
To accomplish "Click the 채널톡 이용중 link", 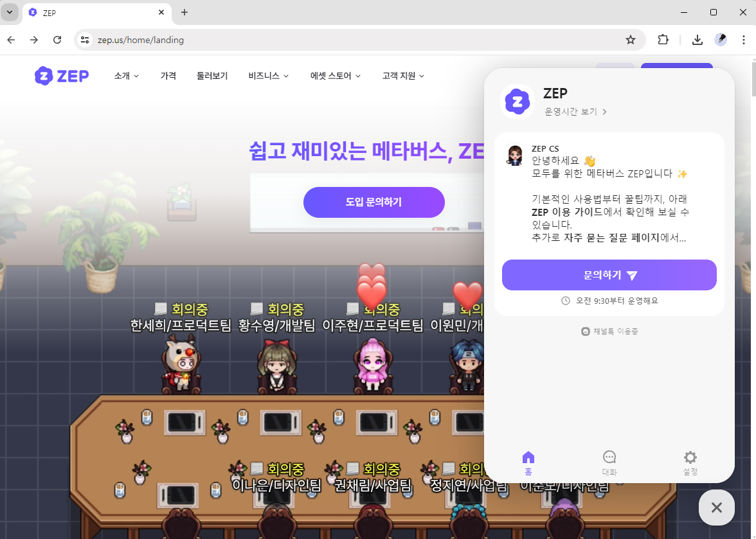I will [x=609, y=331].
